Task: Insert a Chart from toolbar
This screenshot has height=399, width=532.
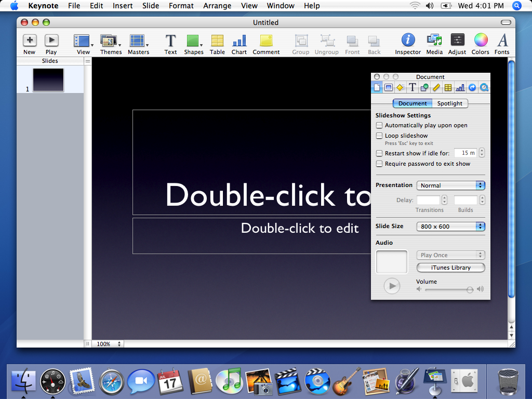Action: point(239,44)
